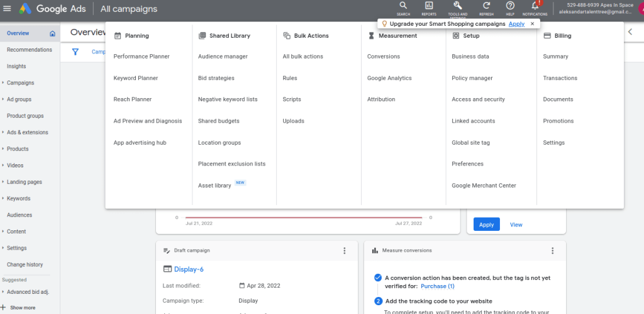
Task: Open Draft campaign card three-dot menu
Action: [x=344, y=250]
